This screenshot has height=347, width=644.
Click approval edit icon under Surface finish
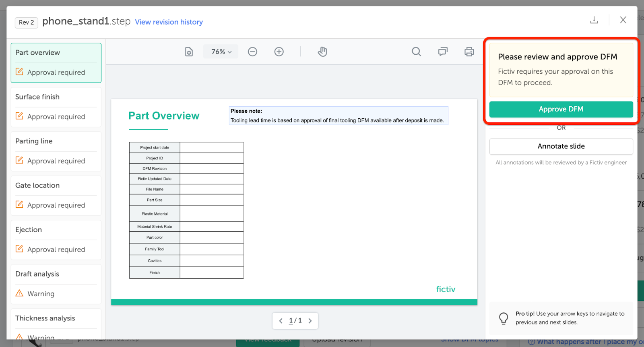click(19, 116)
